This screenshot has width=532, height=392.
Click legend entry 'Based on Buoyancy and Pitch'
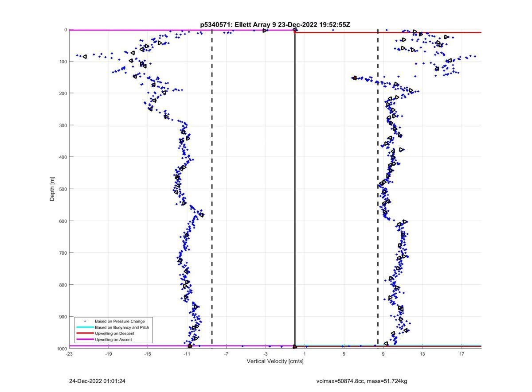coord(122,327)
